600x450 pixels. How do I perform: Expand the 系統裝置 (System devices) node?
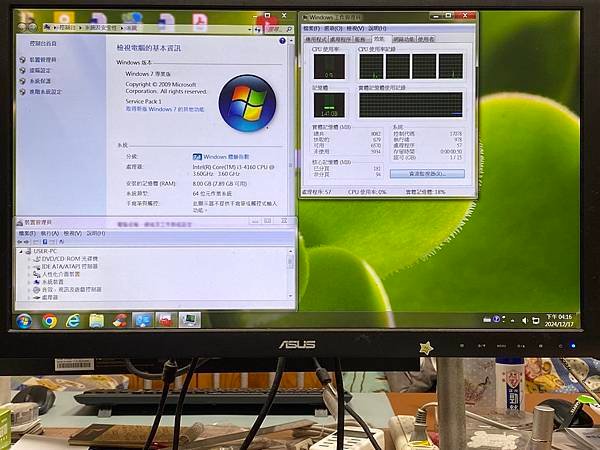[29, 282]
